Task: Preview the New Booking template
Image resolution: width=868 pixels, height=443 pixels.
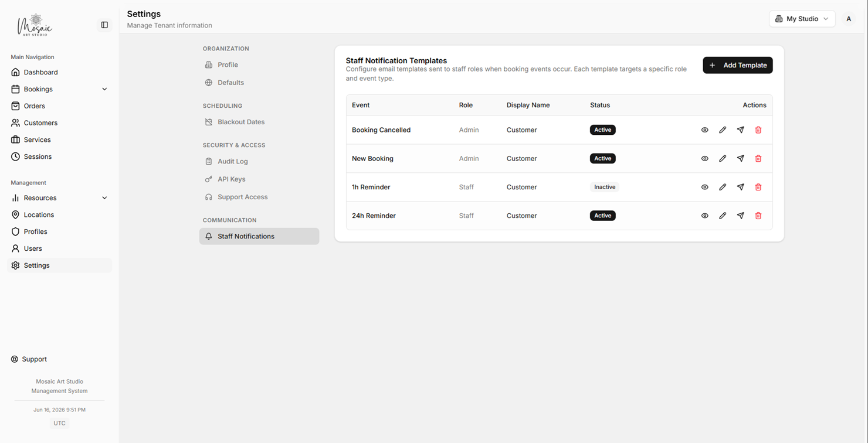Action: (x=705, y=159)
